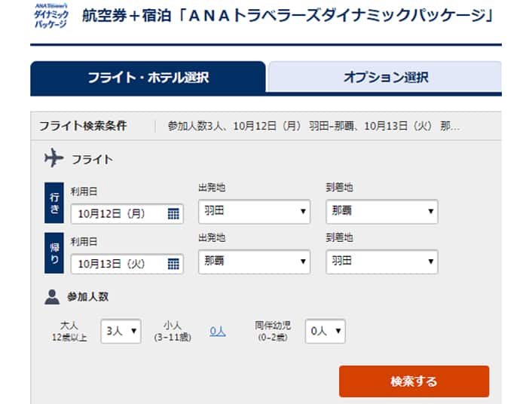Open 同伴幼児 count dropdown showing 0人
The width and height of the screenshot is (532, 404).
point(325,331)
